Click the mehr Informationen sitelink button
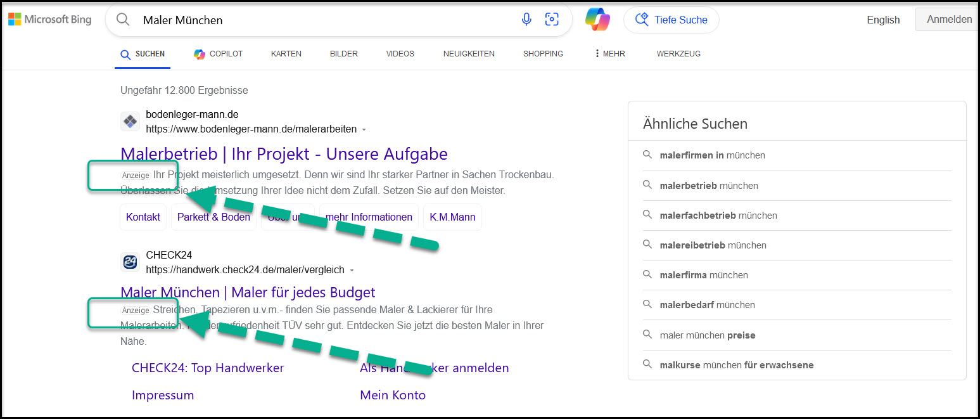Screen dimensions: 980x419 pyautogui.click(x=369, y=217)
